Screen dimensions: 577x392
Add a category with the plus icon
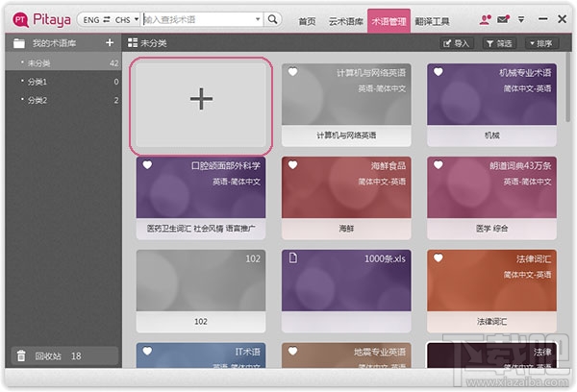[110, 43]
